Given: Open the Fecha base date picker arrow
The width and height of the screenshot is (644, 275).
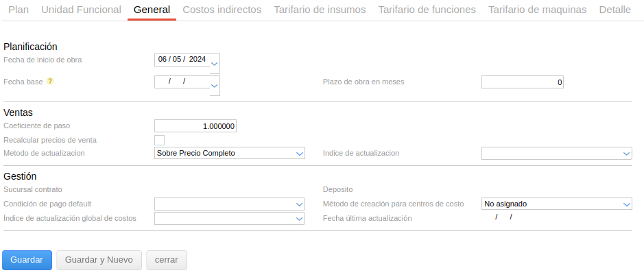Looking at the screenshot, I should 215,86.
